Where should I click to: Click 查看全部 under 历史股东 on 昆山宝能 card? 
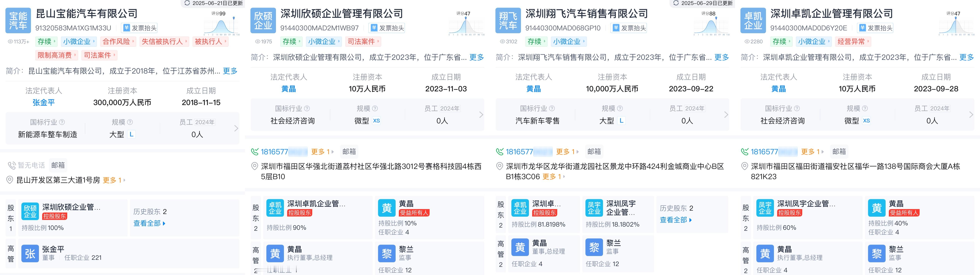point(149,223)
